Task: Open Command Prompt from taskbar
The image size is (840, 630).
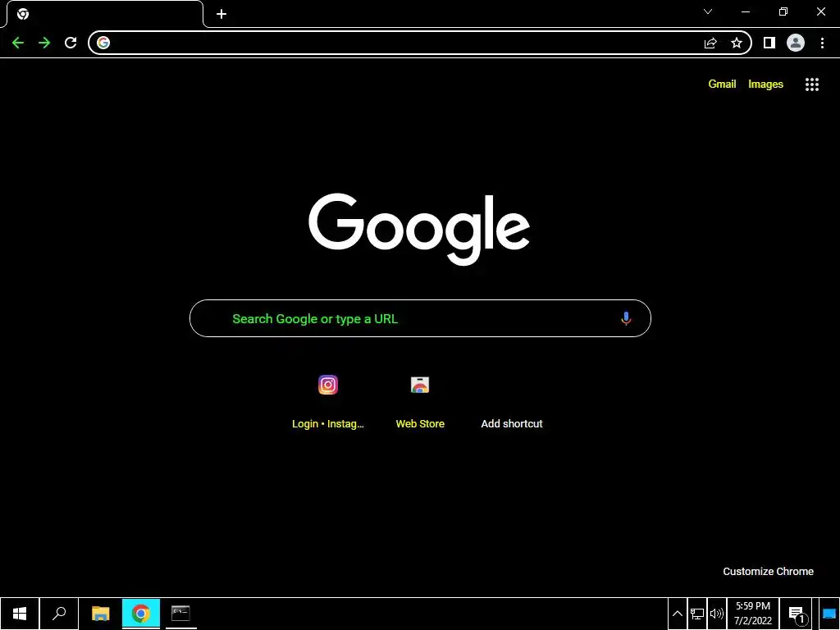Action: tap(180, 614)
